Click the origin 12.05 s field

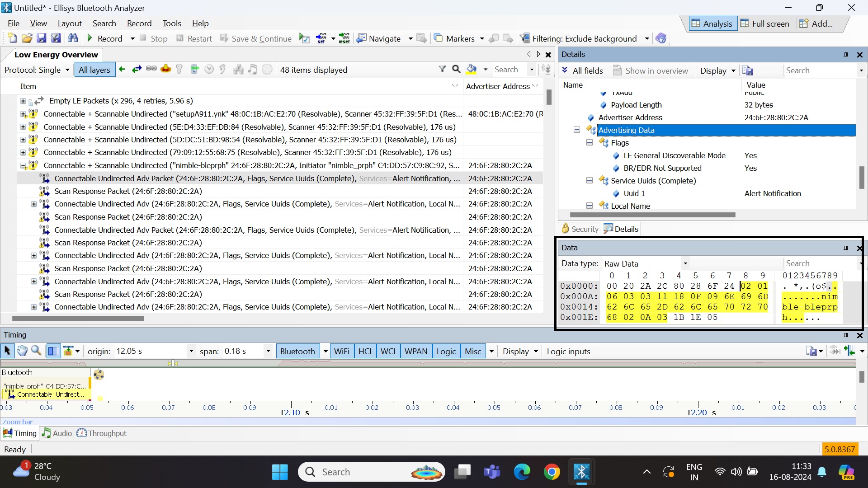coord(151,351)
